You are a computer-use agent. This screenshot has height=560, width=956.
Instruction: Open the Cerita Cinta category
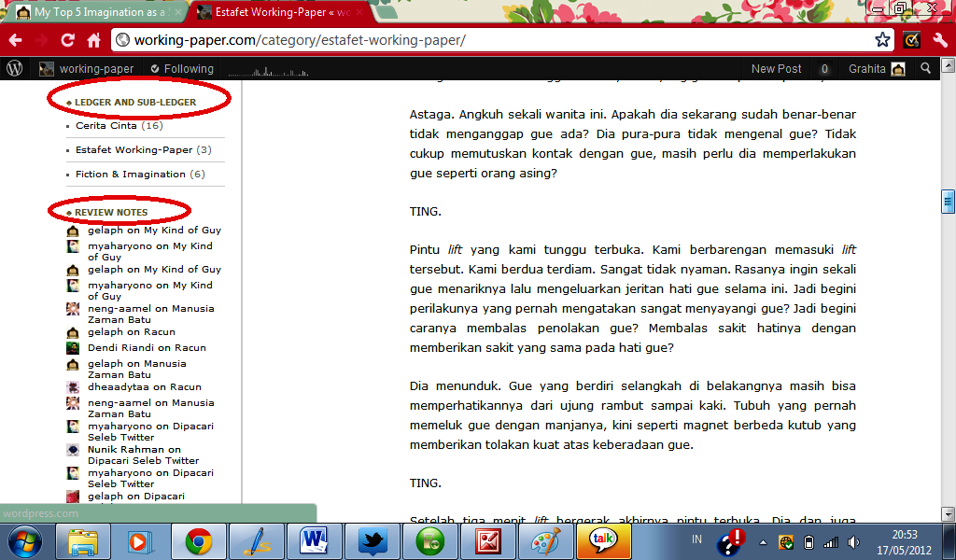[105, 125]
